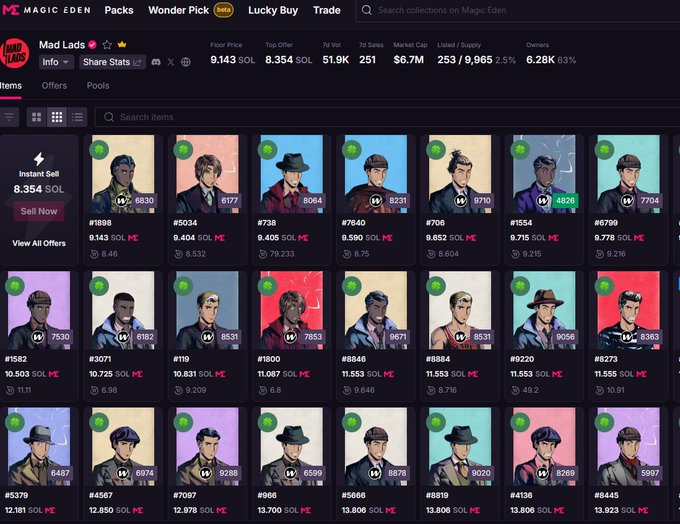This screenshot has width=680, height=524.
Task: Click the Floor Price 9.143 SOL stat
Action: (232, 54)
